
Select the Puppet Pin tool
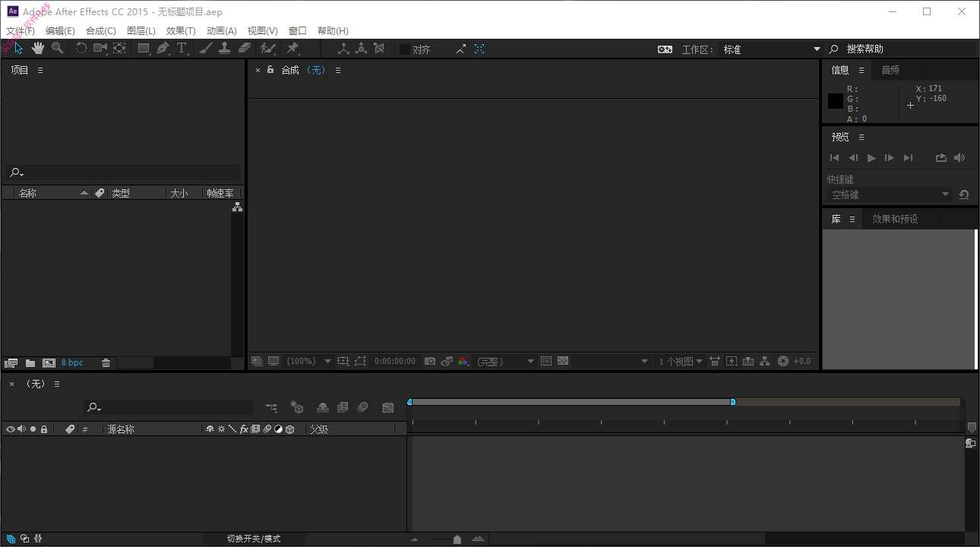tap(292, 49)
